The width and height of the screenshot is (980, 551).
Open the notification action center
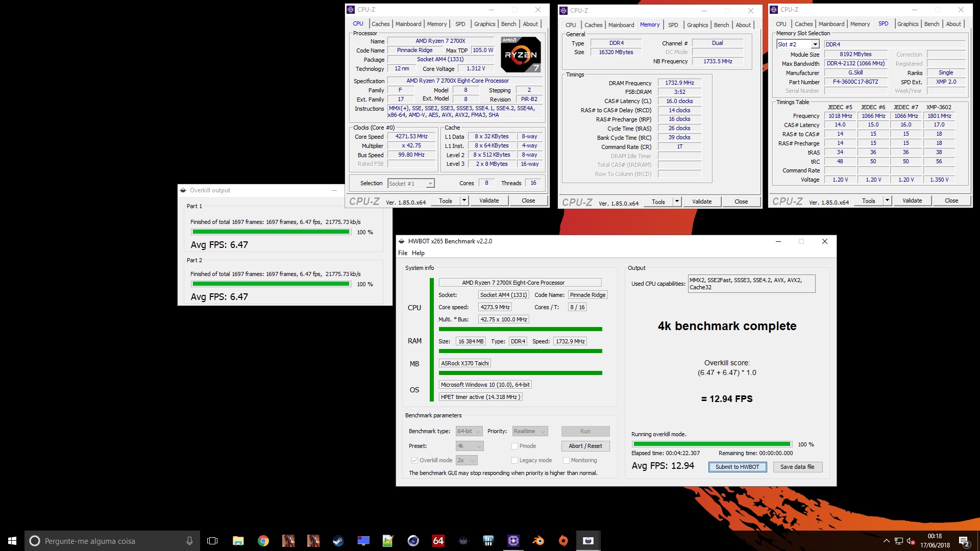point(964,541)
